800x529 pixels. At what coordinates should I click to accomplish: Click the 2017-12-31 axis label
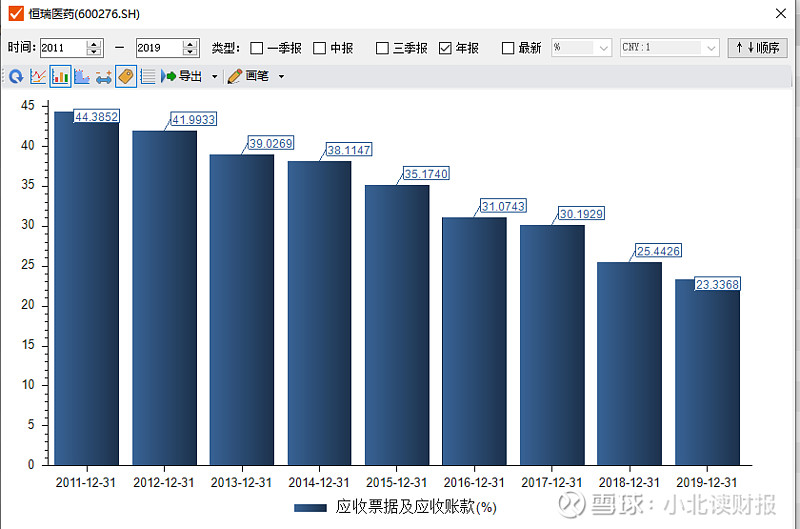coord(552,482)
